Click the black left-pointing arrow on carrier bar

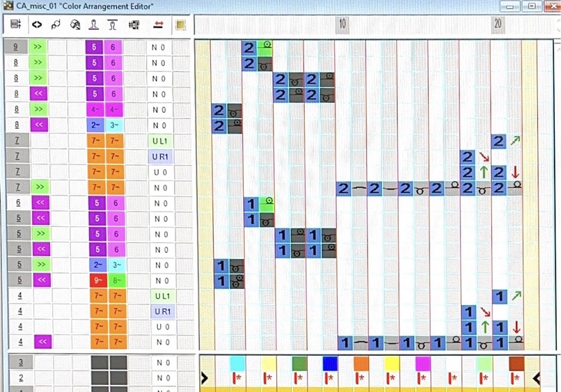point(536,377)
